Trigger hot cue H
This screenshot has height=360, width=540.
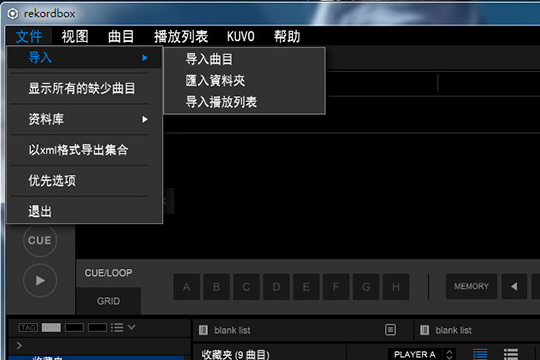396,287
